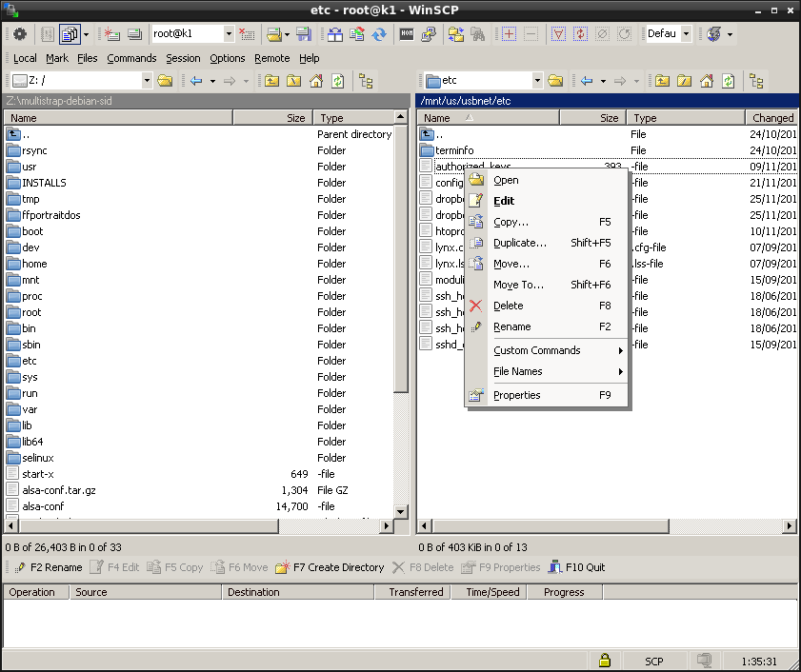The image size is (801, 672).
Task: Expand the local drive Z: dropdown
Action: (147, 81)
